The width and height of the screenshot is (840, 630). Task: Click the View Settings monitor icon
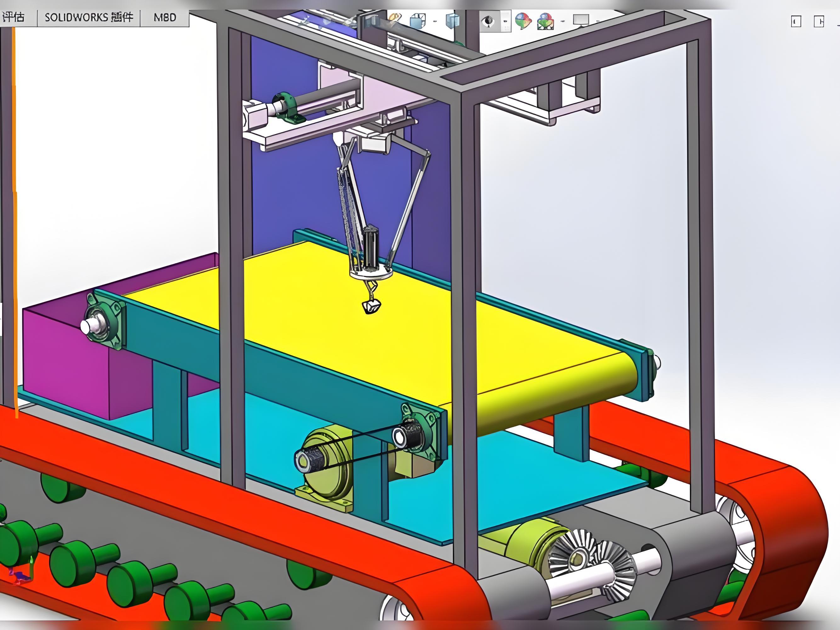[x=581, y=20]
